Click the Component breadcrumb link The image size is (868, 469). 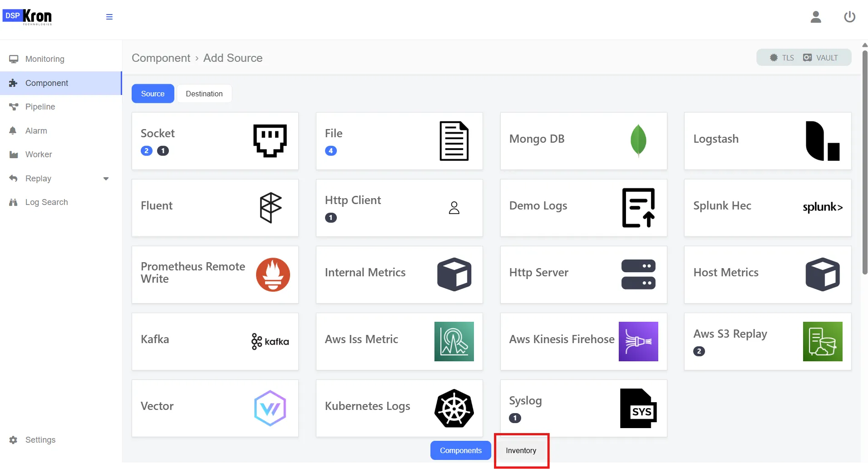coord(161,58)
